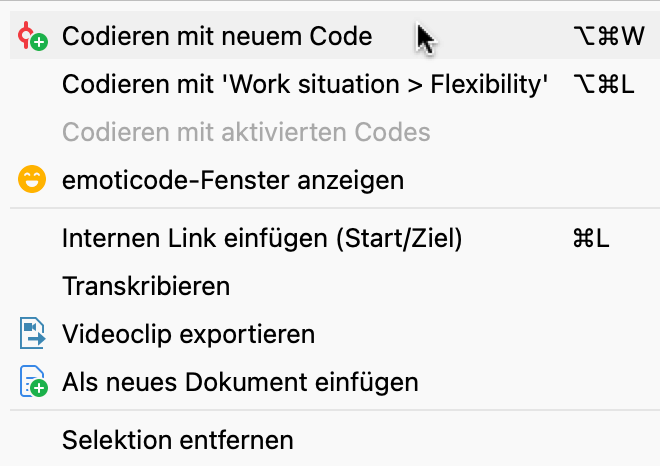Start transcribing via the Transkribieren entry

click(146, 286)
